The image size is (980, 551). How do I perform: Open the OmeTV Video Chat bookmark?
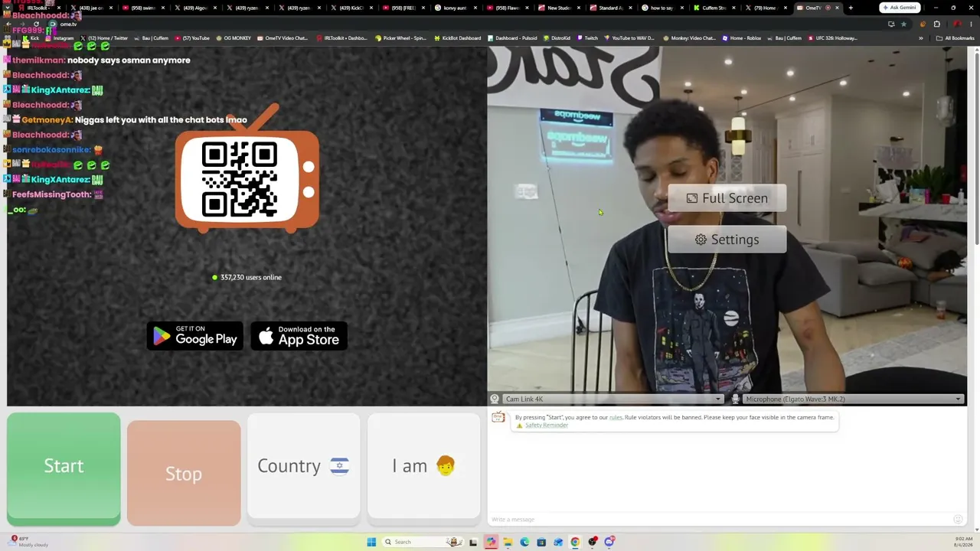[282, 38]
